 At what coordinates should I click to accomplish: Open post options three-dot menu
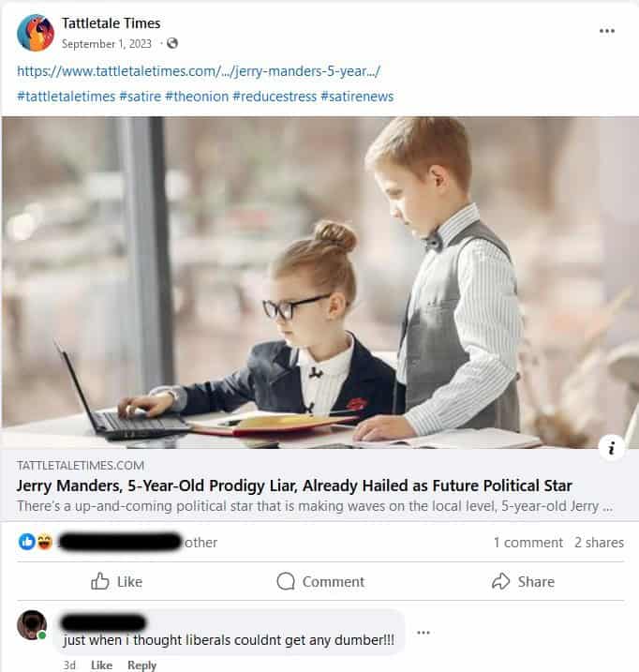607,31
